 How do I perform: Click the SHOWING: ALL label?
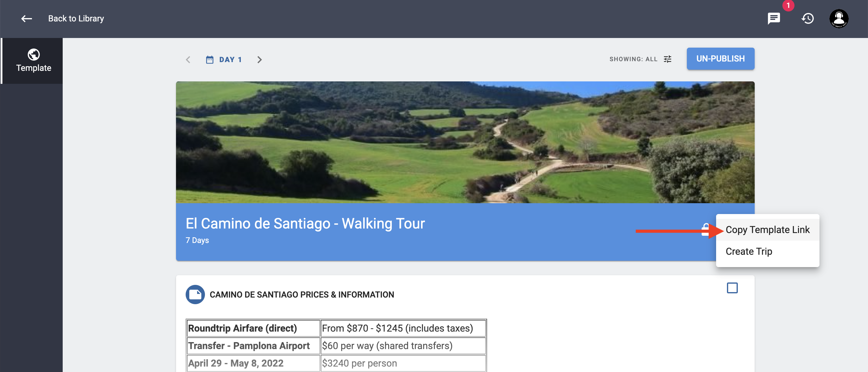click(x=633, y=59)
